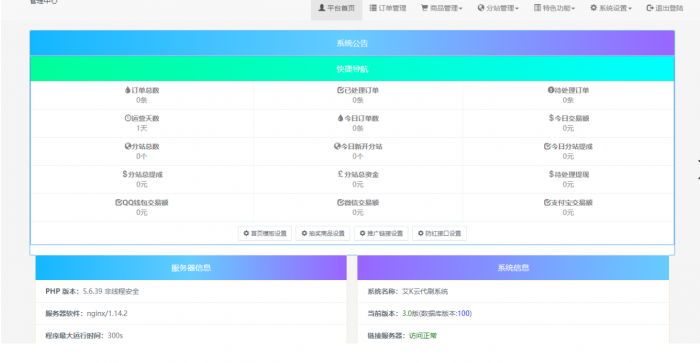The width and height of the screenshot is (700, 363).
Task: Click the 服务器信息 panel header
Action: [191, 268]
